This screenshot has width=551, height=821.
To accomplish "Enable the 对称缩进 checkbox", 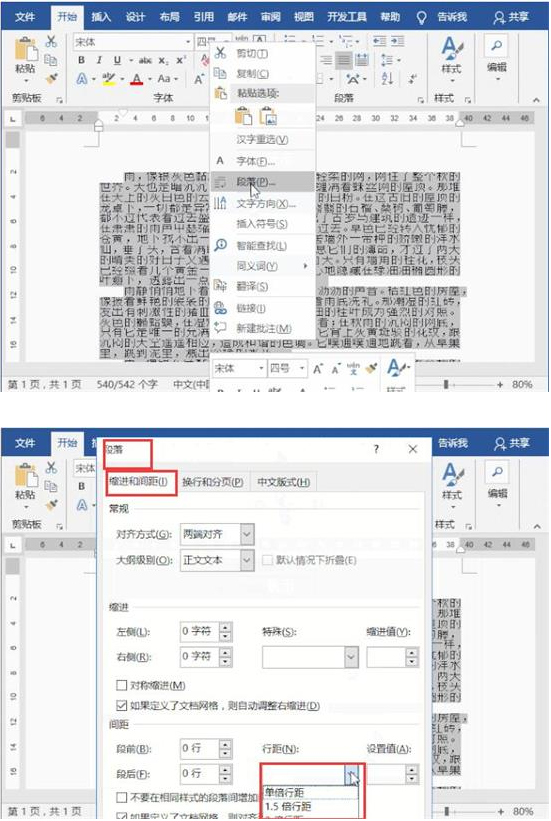I will pyautogui.click(x=122, y=685).
